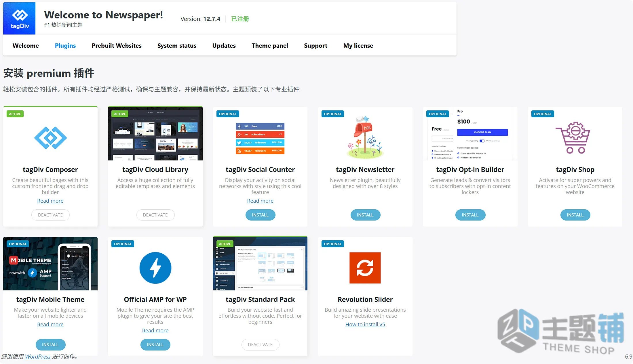Click the tagDiv Mobile Theme title
This screenshot has height=364, width=633.
click(50, 299)
